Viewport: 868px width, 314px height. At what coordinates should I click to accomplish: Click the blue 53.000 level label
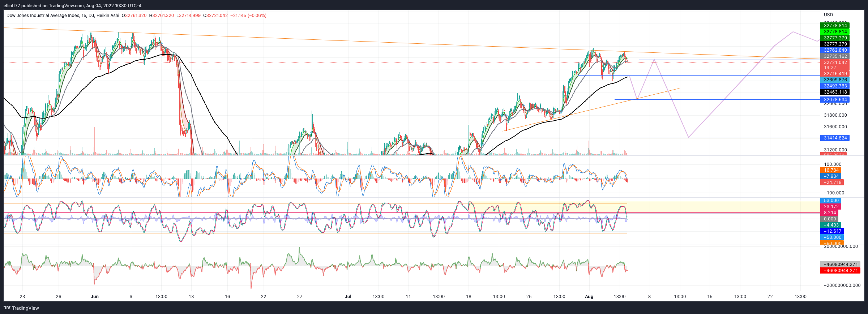pos(831,201)
